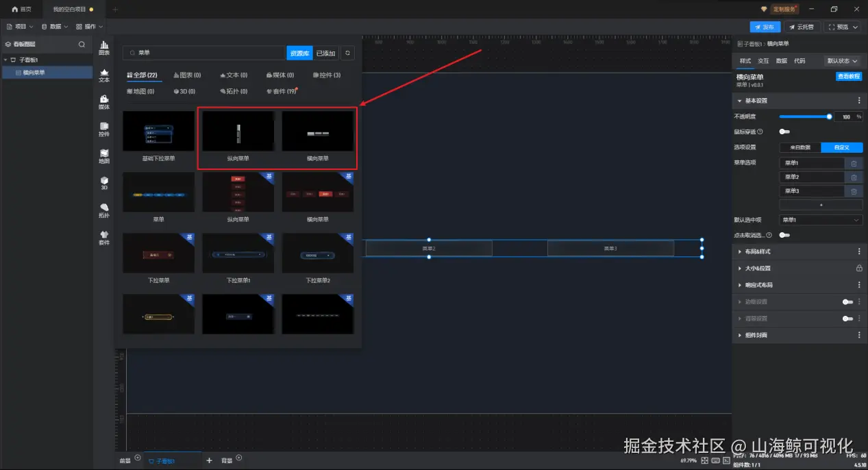Image resolution: width=868 pixels, height=470 pixels.
Task: Expand the 布局&样式 section
Action: click(739, 251)
